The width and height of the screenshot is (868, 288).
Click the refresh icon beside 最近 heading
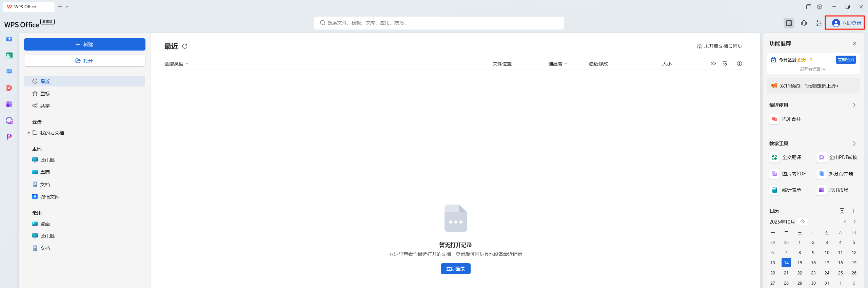point(185,46)
